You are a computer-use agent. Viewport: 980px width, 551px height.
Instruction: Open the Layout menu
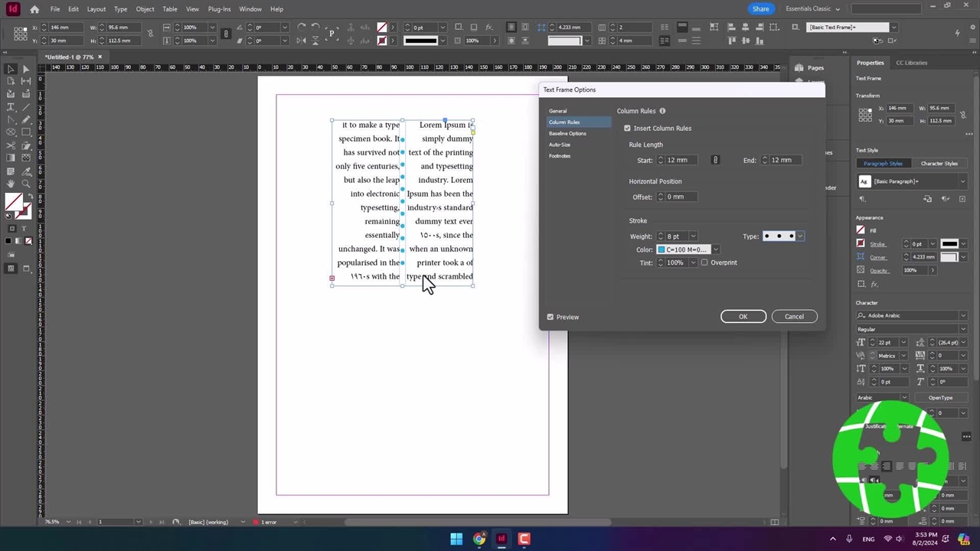click(96, 9)
